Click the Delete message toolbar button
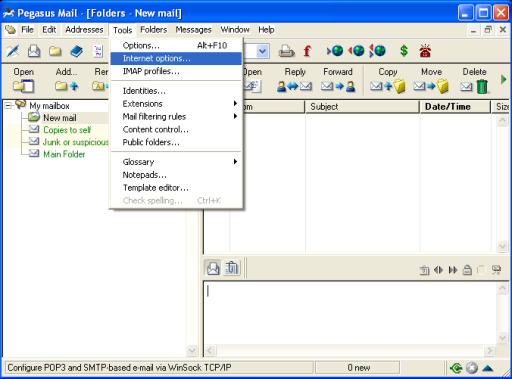Viewport: 512px width, 379px height. coord(474,80)
